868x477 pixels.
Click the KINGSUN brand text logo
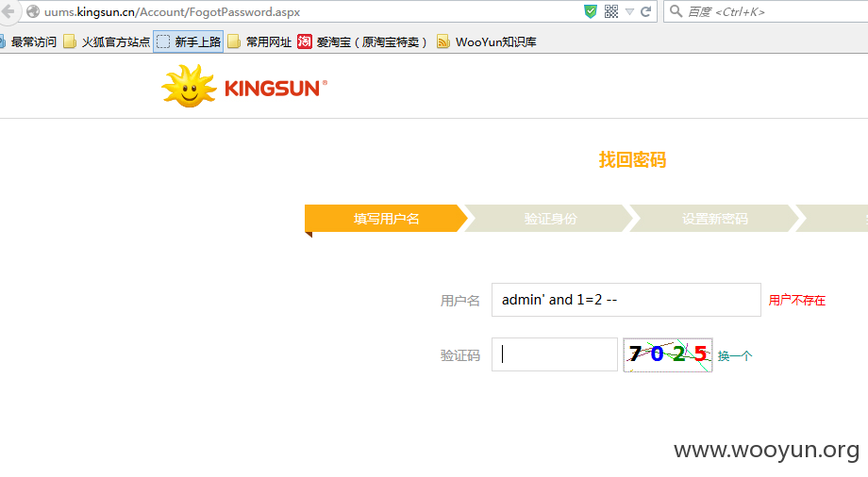(275, 89)
